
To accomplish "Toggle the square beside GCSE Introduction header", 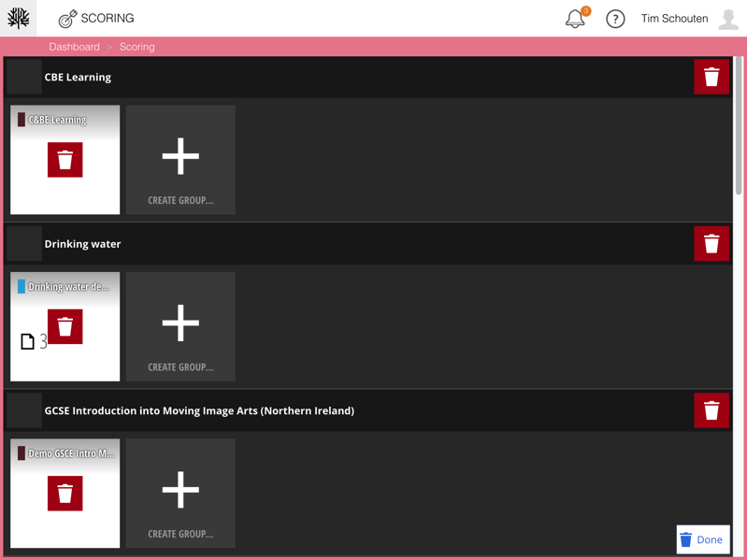I will click(x=24, y=410).
